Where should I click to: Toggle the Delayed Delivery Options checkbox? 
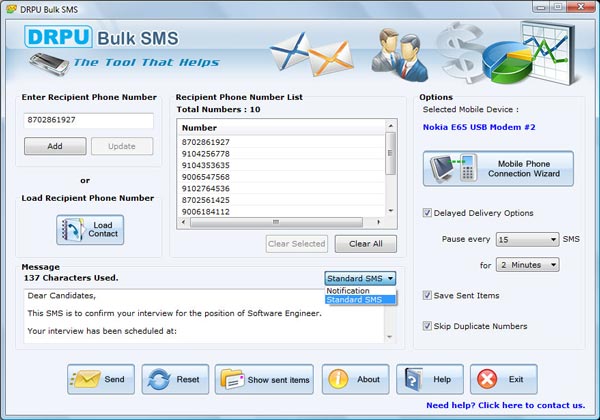click(427, 213)
